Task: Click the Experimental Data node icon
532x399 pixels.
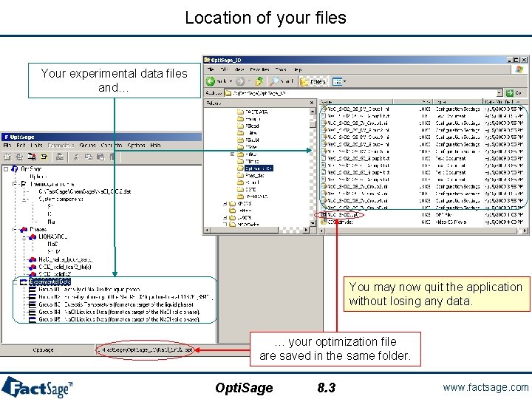Action: point(24,282)
